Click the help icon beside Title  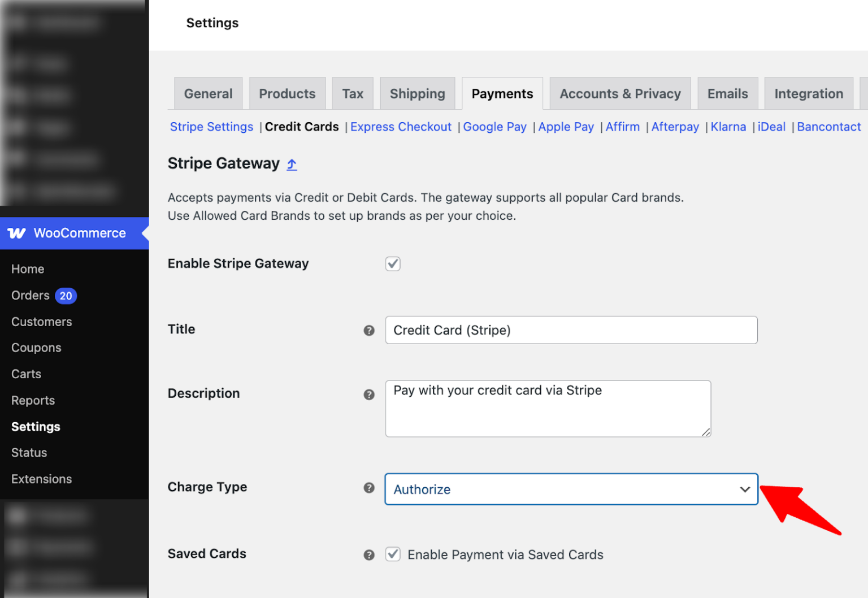pyautogui.click(x=369, y=330)
